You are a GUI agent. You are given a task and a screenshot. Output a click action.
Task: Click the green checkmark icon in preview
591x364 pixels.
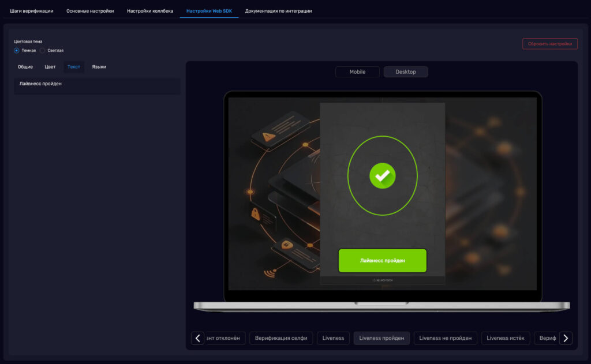tap(382, 175)
